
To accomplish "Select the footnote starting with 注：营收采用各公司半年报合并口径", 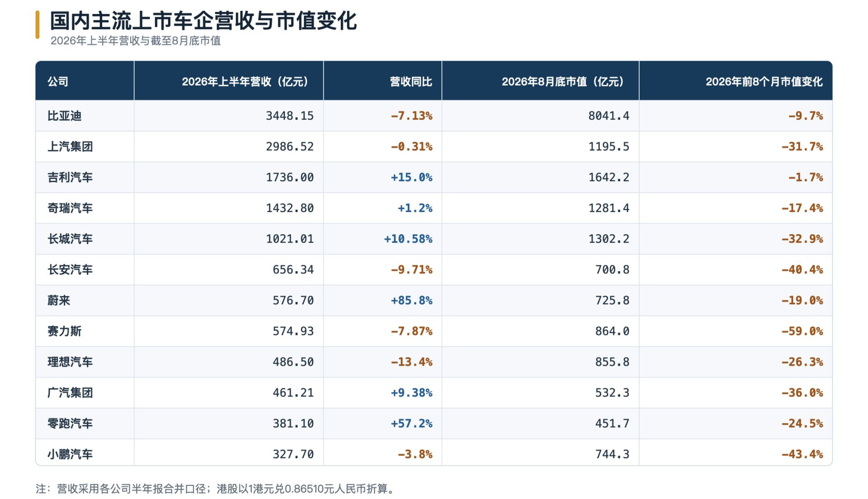I will click(216, 489).
